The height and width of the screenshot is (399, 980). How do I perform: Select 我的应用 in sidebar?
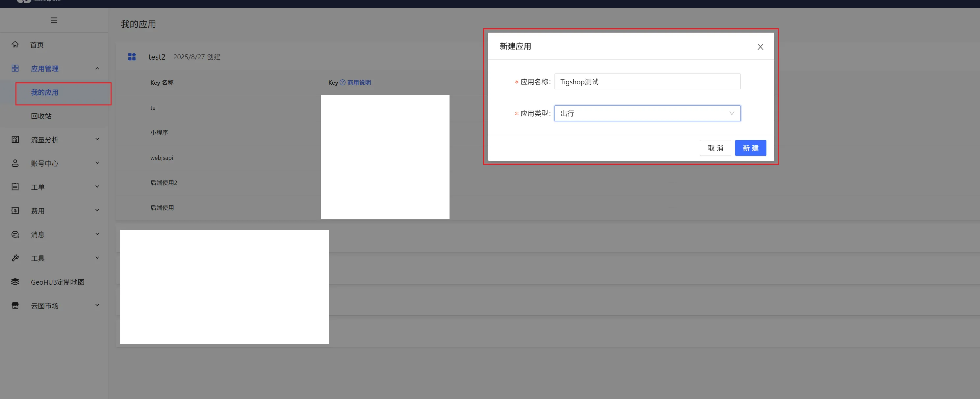tap(45, 93)
